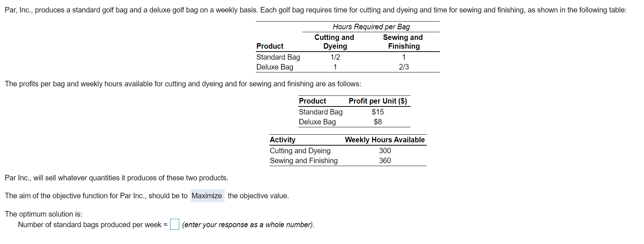Click the Activity column header

(283, 140)
